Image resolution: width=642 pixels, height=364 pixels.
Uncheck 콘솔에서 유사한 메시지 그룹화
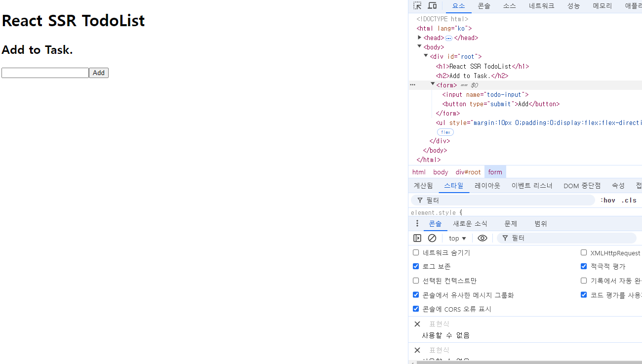click(416, 295)
